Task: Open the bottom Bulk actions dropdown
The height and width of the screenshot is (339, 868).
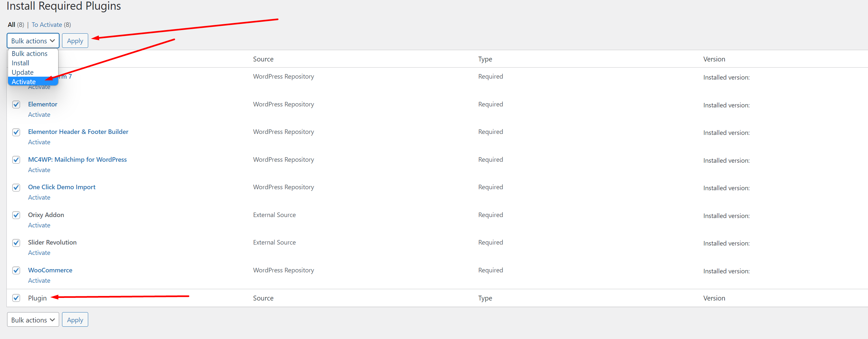Action: click(x=33, y=320)
